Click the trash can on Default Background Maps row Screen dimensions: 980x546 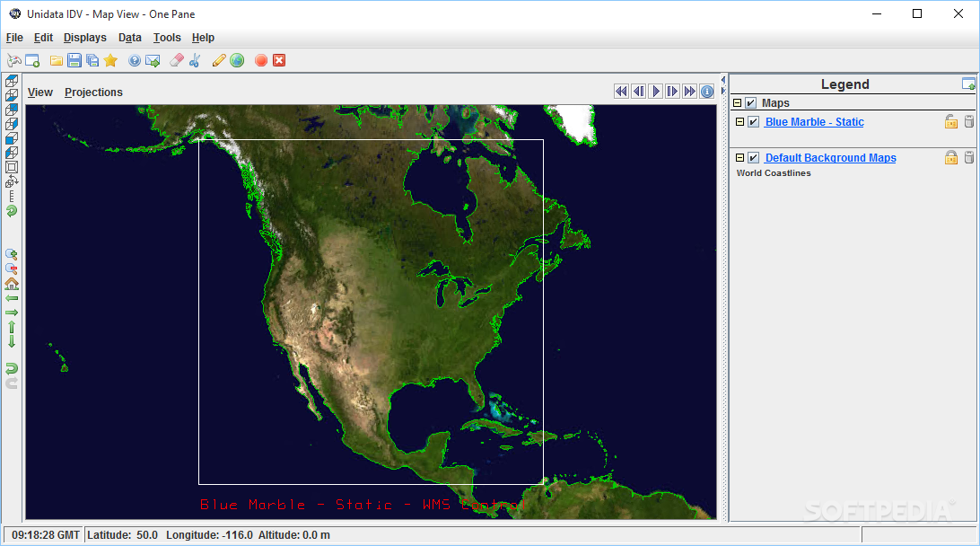point(969,158)
